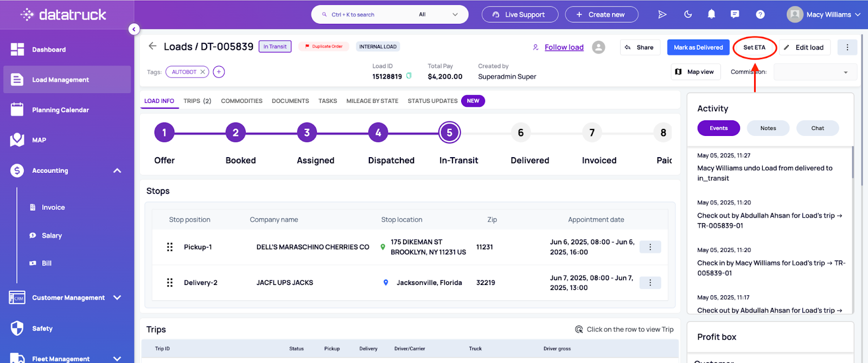The image size is (868, 363).
Task: Click the Accounting dollar icon
Action: 17,171
